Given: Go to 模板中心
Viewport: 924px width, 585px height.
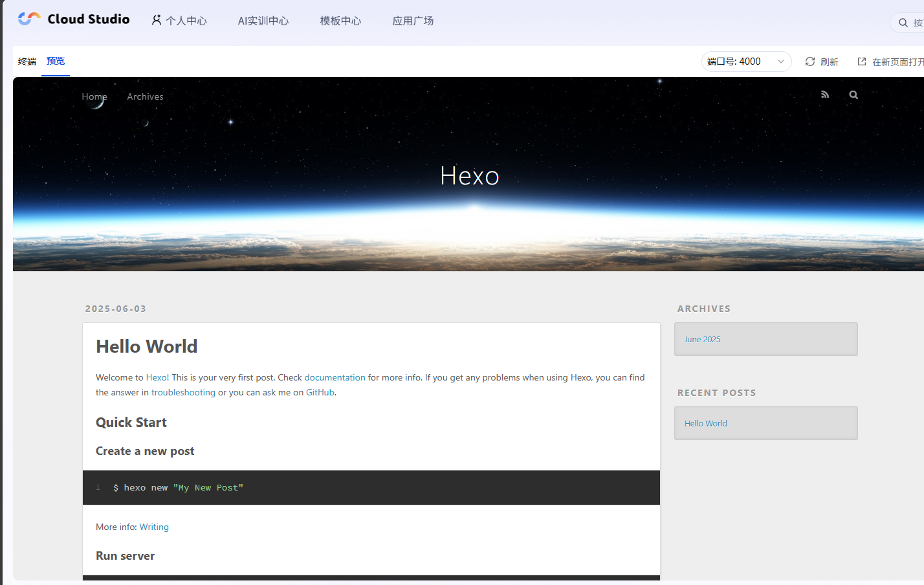Looking at the screenshot, I should [340, 21].
